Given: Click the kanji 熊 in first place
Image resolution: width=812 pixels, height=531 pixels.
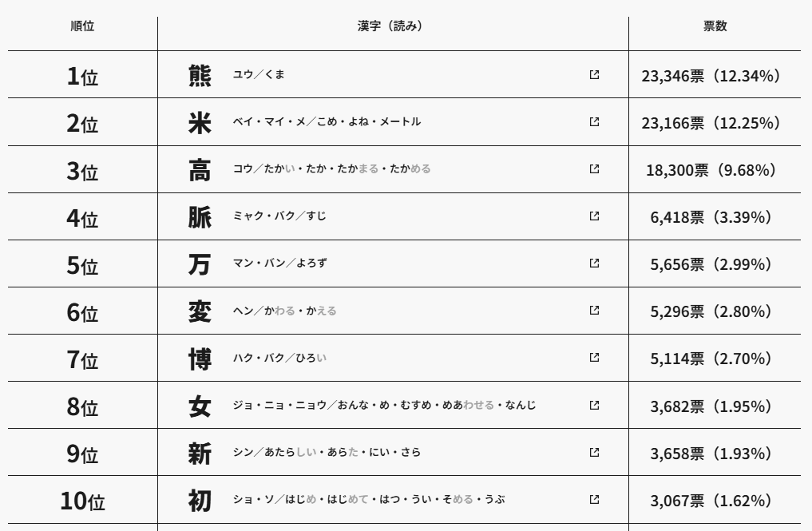Looking at the screenshot, I should [200, 75].
